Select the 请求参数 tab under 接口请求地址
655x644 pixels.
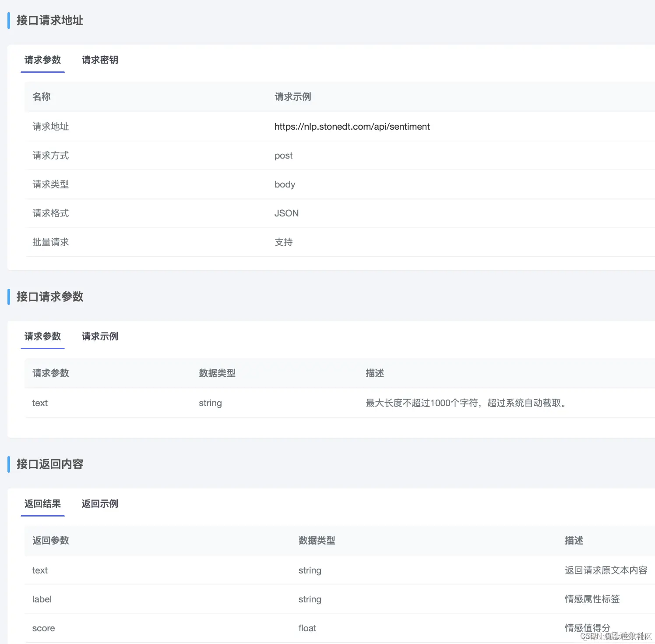42,60
